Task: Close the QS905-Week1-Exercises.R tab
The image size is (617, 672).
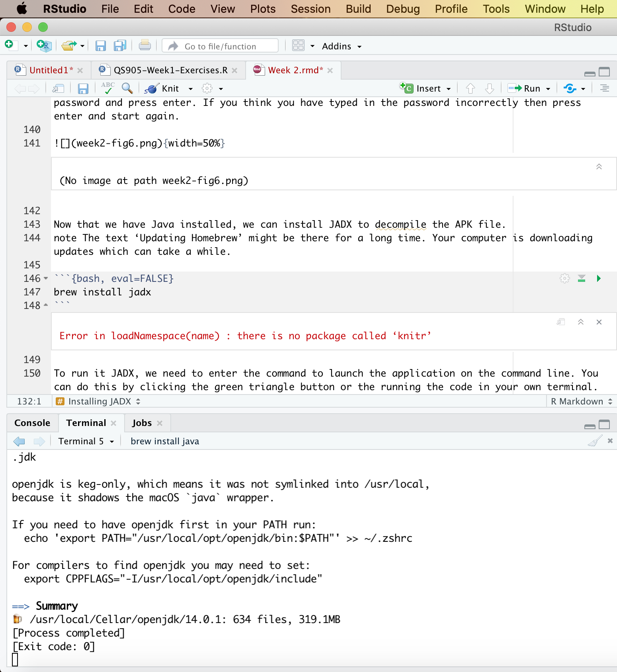Action: tap(234, 70)
